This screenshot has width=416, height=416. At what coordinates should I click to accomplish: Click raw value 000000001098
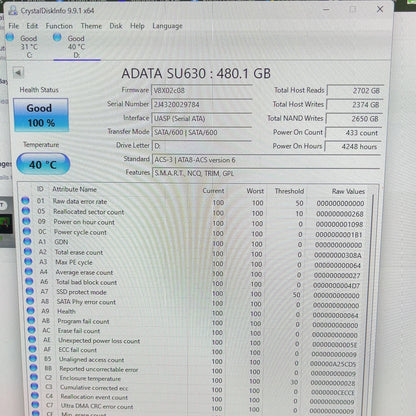click(339, 224)
